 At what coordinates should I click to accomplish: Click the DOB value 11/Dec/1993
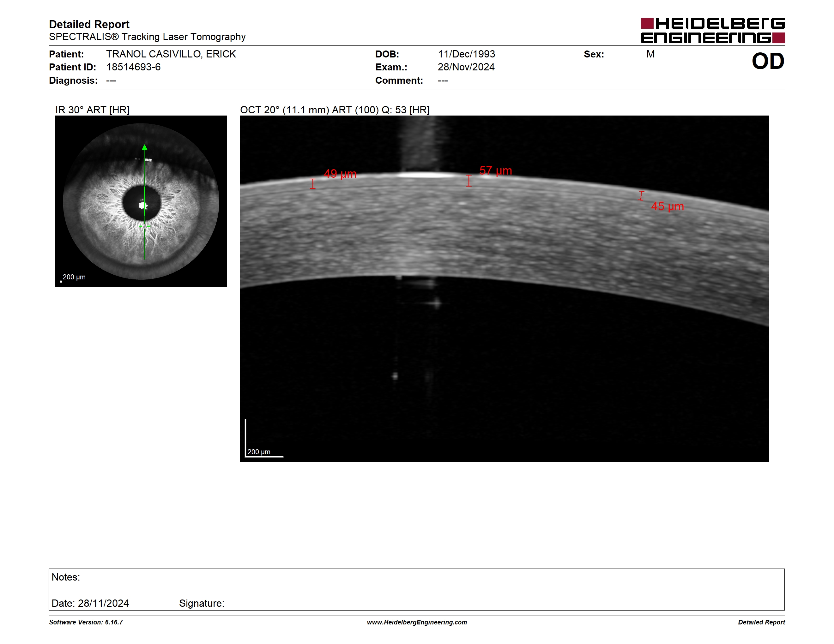coord(466,54)
